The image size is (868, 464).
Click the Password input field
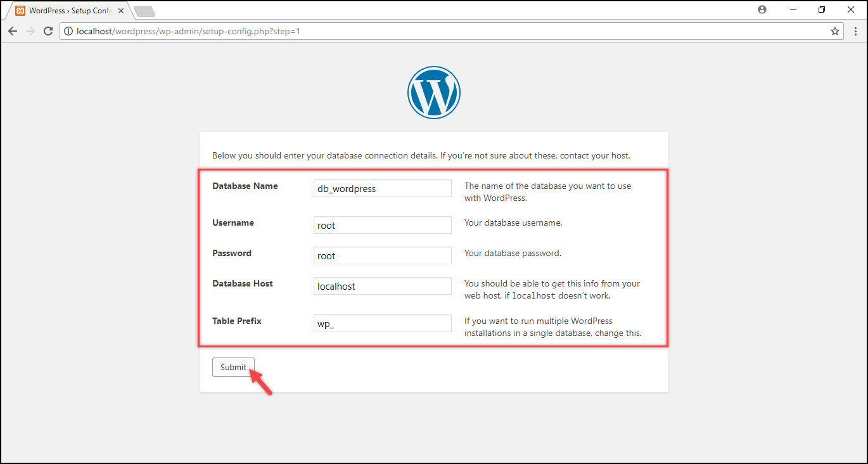pyautogui.click(x=383, y=255)
